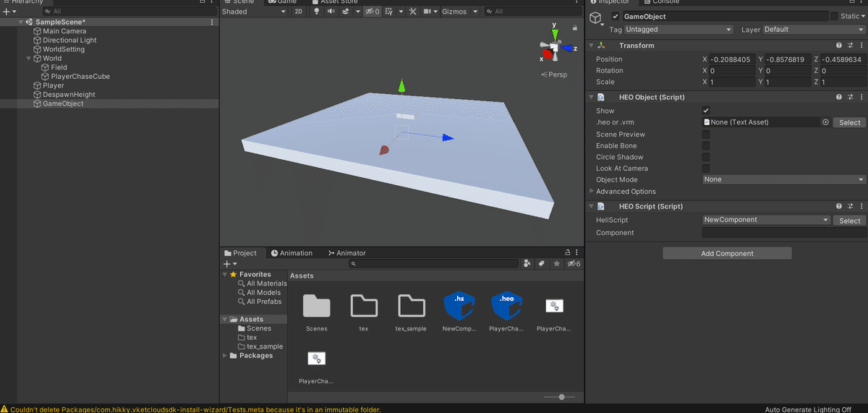
Task: Enable the Look At Camera checkbox
Action: click(706, 169)
